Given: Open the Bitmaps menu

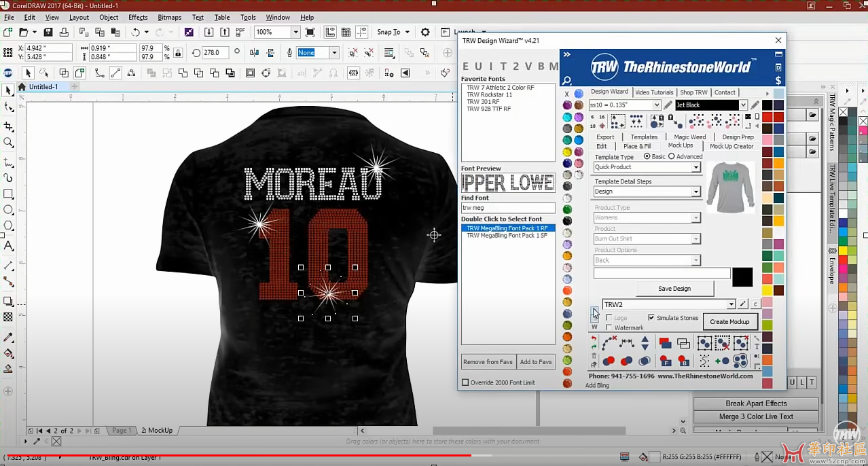Looking at the screenshot, I should 169,18.
